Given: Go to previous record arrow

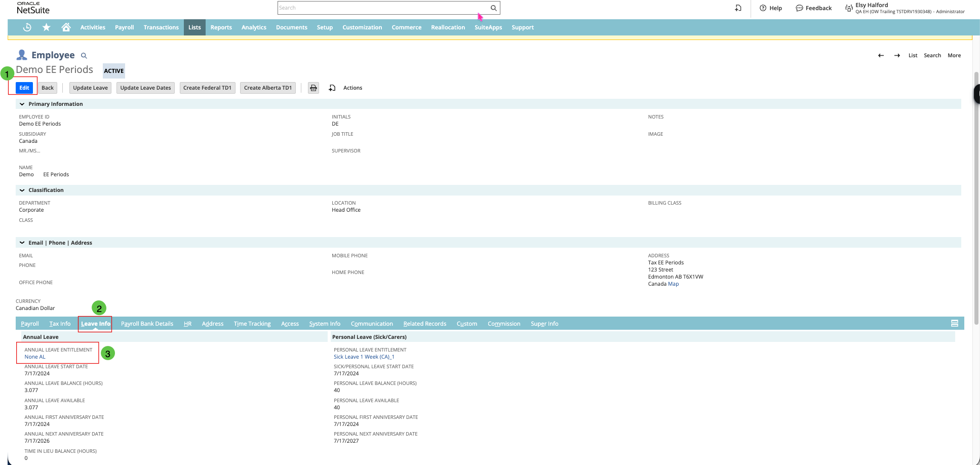Looking at the screenshot, I should [x=881, y=56].
